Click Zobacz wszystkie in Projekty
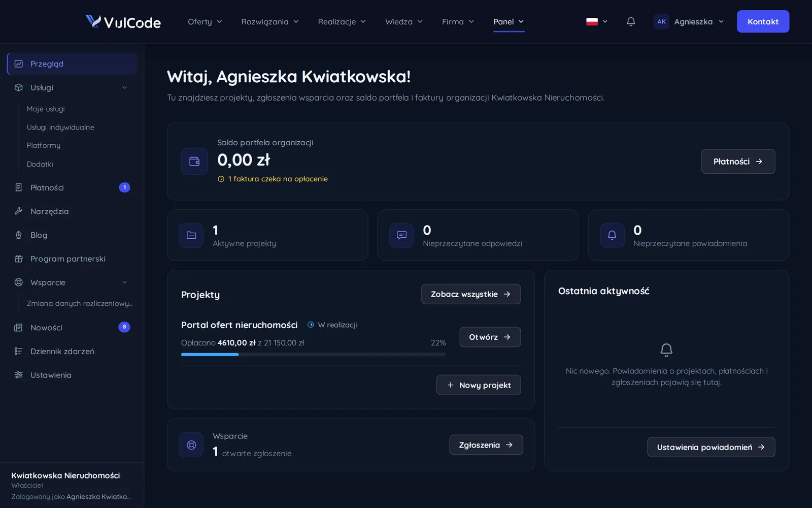 click(471, 294)
